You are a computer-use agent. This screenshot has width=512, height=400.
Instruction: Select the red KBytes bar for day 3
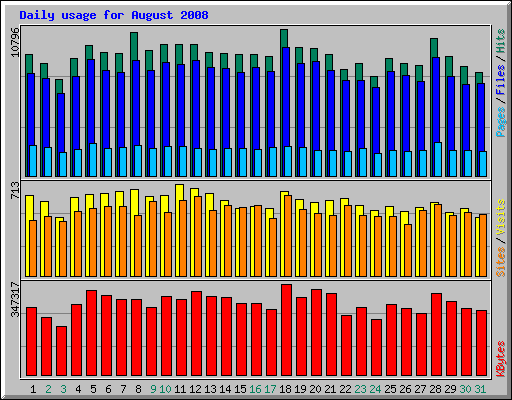pos(61,351)
